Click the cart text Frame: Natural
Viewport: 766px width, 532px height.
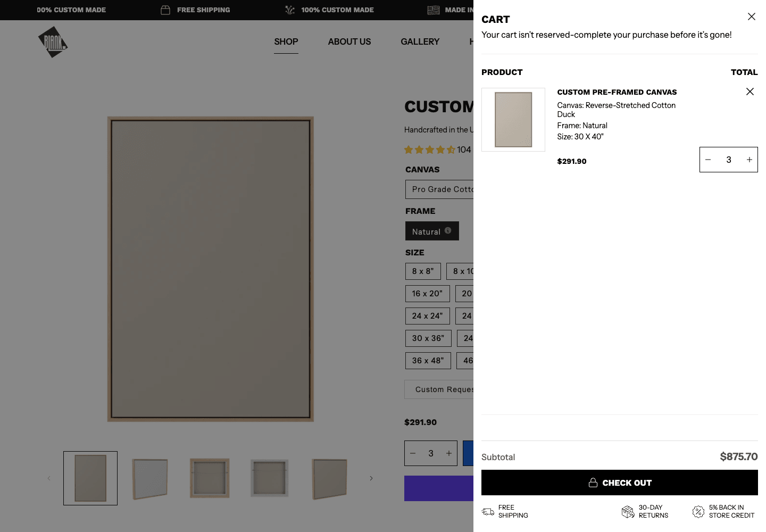point(582,126)
